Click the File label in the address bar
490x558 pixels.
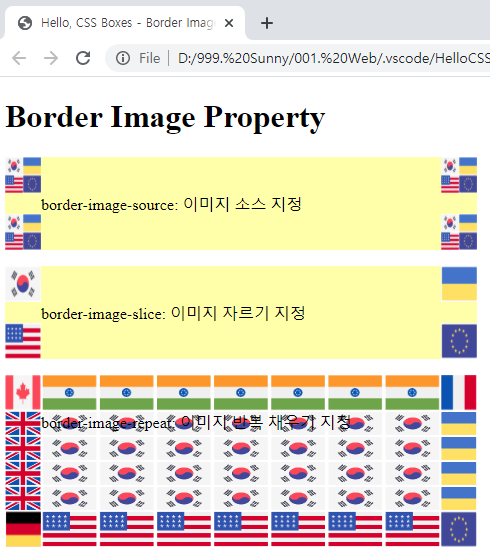point(149,58)
